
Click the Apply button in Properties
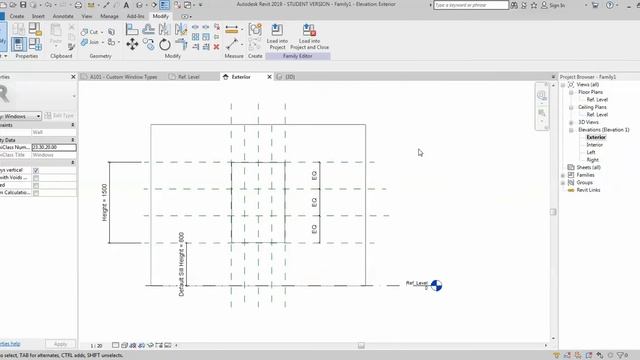click(60, 344)
